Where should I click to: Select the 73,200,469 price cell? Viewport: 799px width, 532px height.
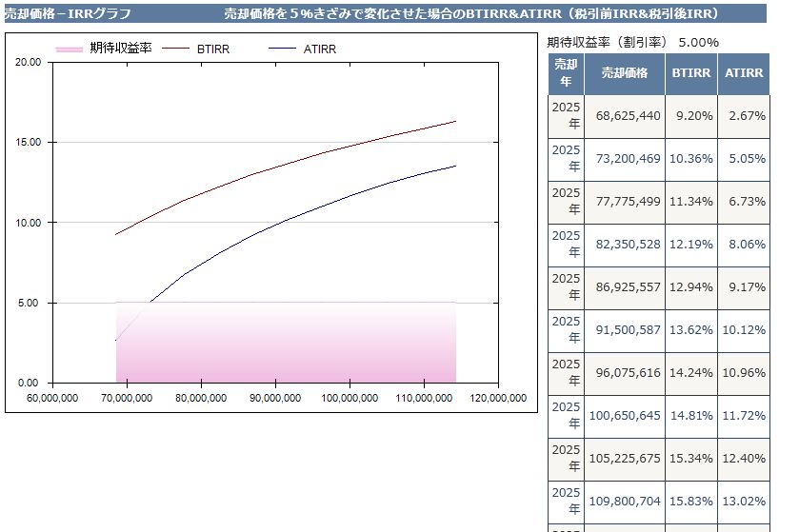tap(627, 159)
